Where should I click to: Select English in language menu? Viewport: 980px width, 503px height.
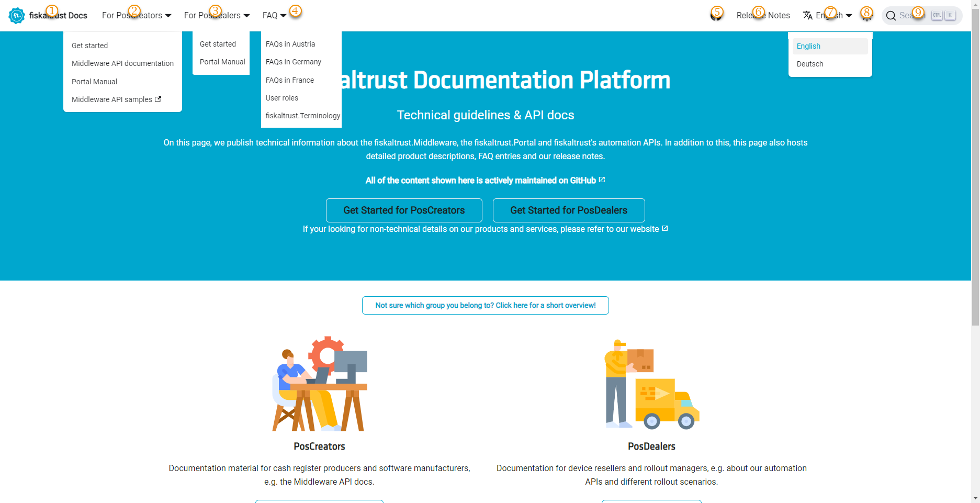[830, 46]
